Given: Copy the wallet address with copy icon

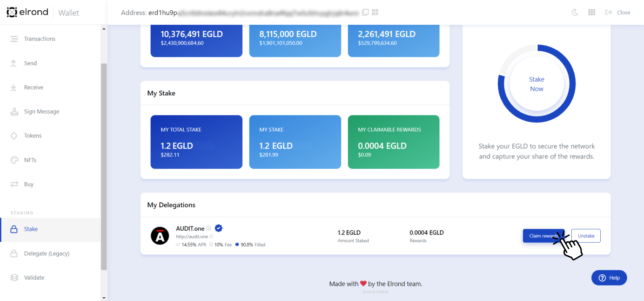Looking at the screenshot, I should point(365,12).
